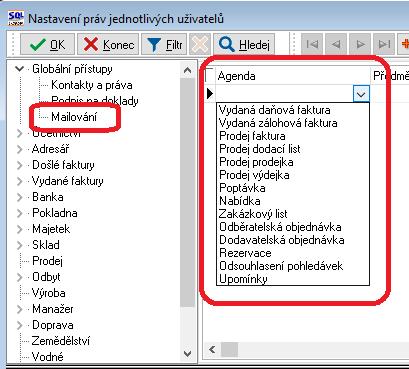Screen dimensions: 409x369
Task: Confirm with the OK button
Action: pyautogui.click(x=47, y=44)
